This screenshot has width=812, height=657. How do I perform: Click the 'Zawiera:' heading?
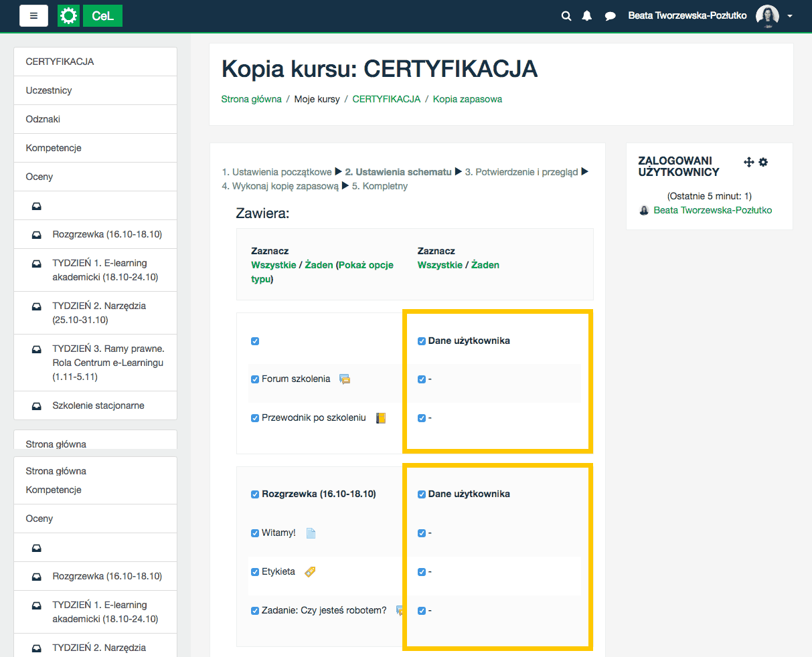coord(262,214)
